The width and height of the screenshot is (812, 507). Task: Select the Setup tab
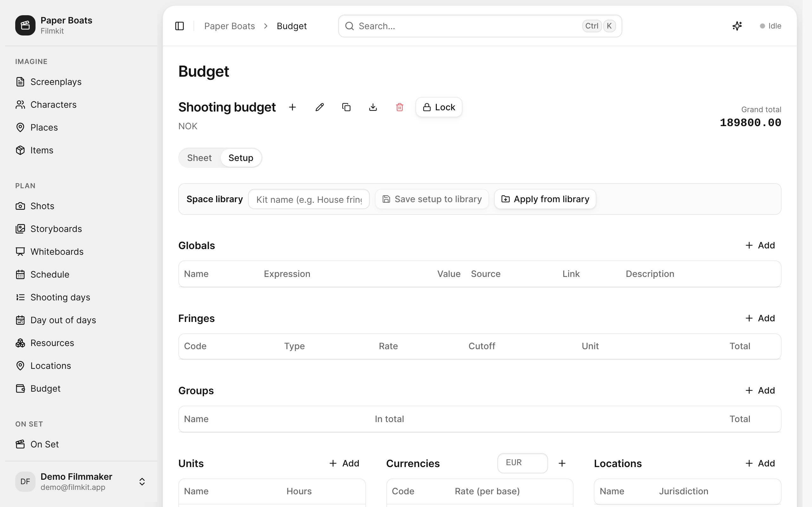click(x=241, y=158)
